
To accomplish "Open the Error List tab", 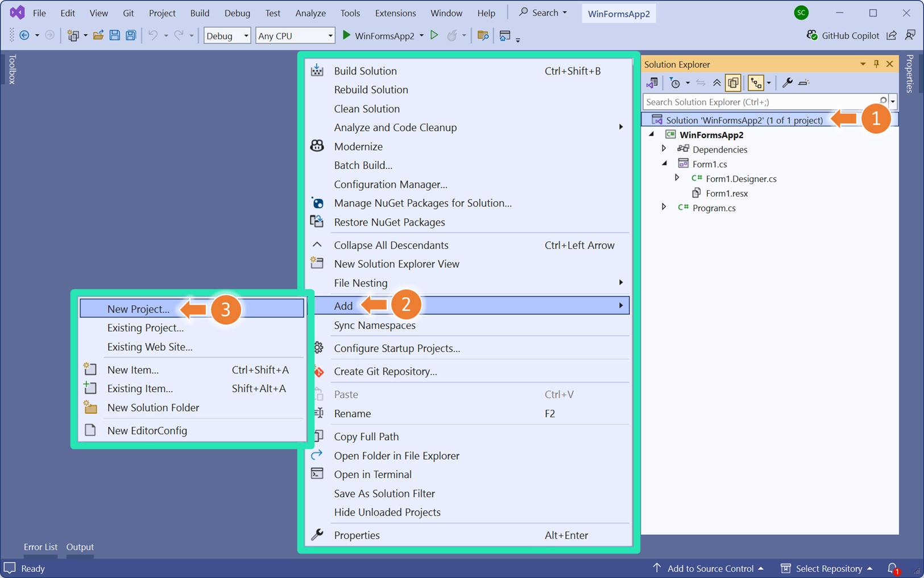I will point(40,547).
